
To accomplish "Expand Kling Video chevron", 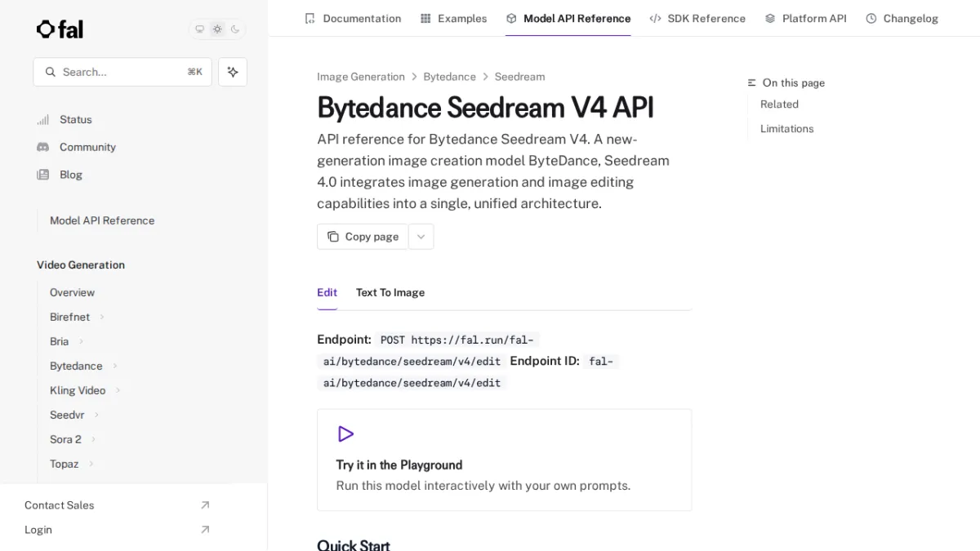I will pos(118,390).
